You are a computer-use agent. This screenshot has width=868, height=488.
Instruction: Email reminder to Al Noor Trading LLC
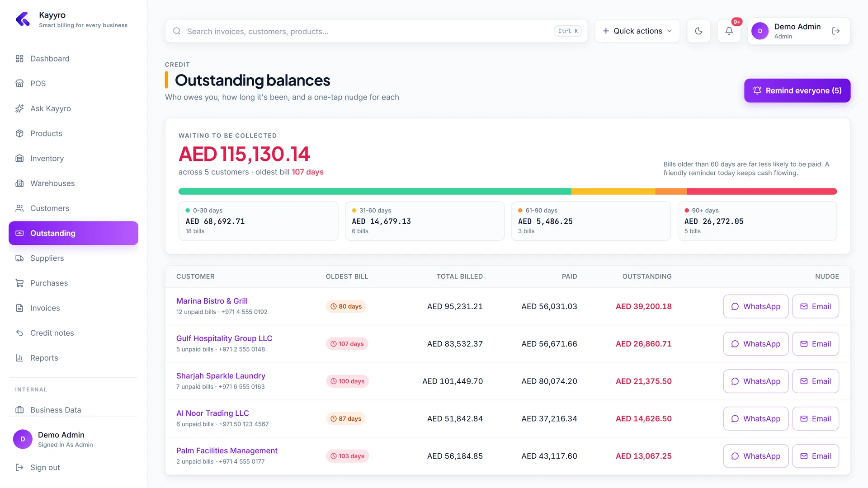(x=815, y=419)
